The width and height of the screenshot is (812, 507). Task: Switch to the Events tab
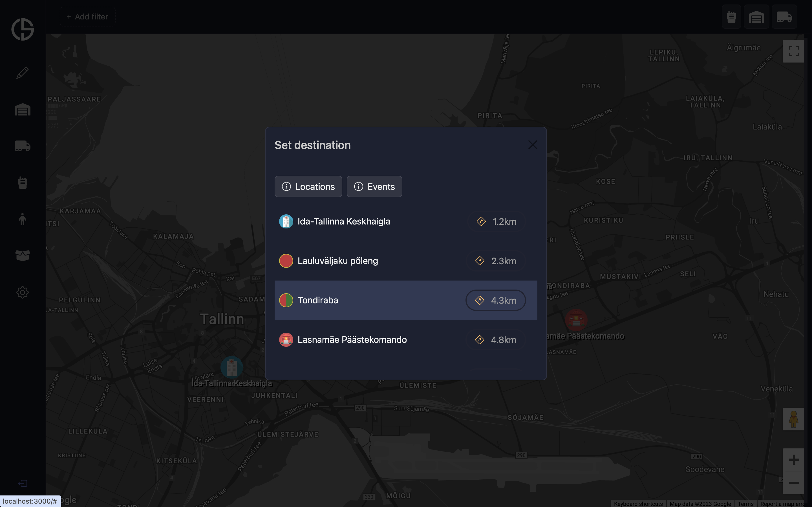[374, 186]
